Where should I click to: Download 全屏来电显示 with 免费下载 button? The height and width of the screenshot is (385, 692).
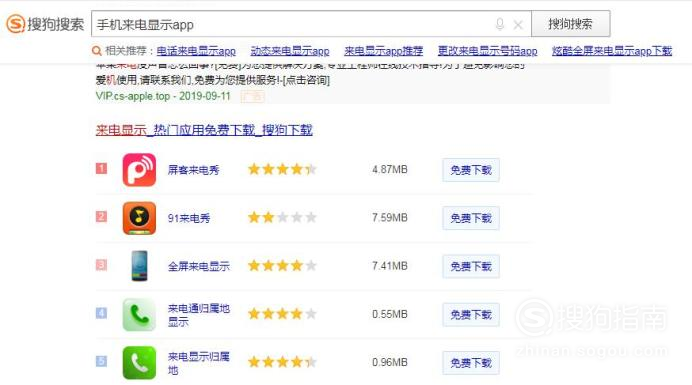point(471,266)
